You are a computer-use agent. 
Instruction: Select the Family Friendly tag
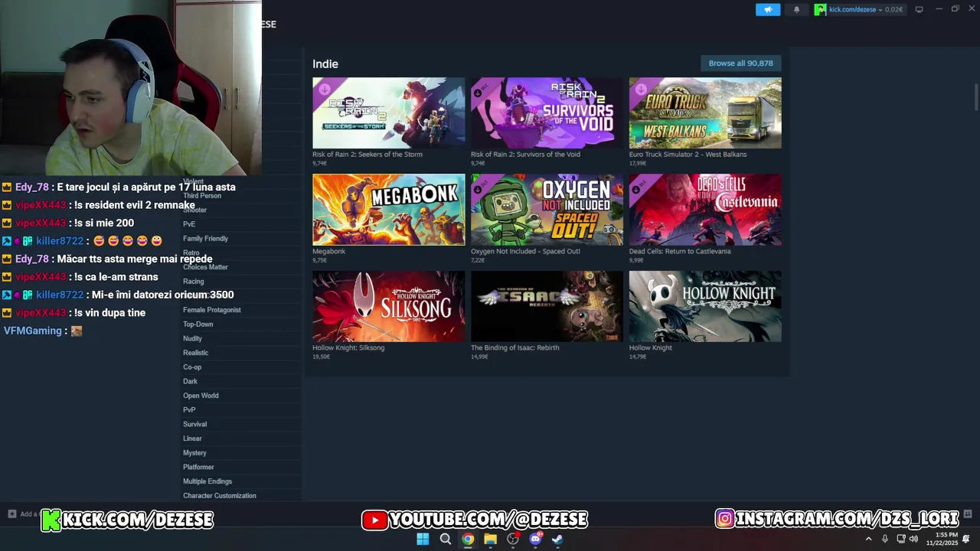[x=205, y=239]
